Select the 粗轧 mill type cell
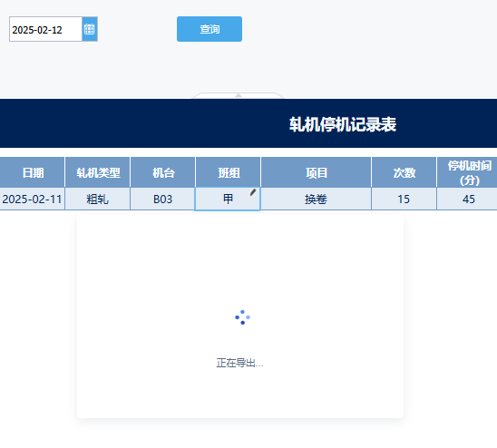This screenshot has height=448, width=497. 98,200
